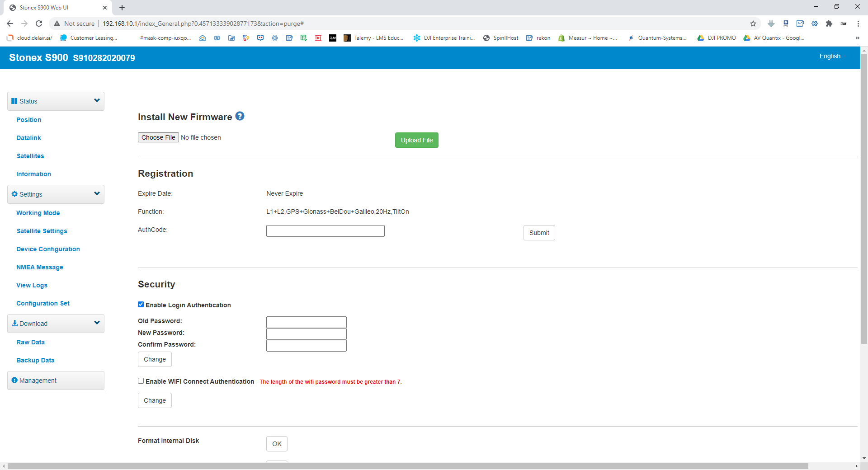The height and width of the screenshot is (470, 868).
Task: Click the browser address bar URL
Action: pyautogui.click(x=203, y=23)
